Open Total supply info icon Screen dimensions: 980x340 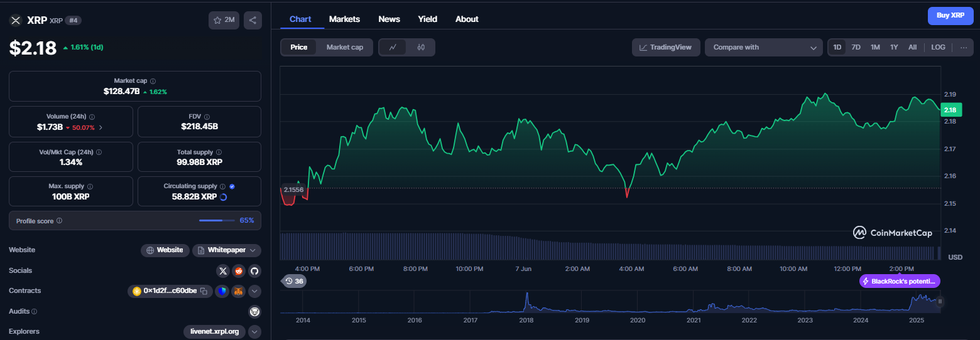point(219,152)
